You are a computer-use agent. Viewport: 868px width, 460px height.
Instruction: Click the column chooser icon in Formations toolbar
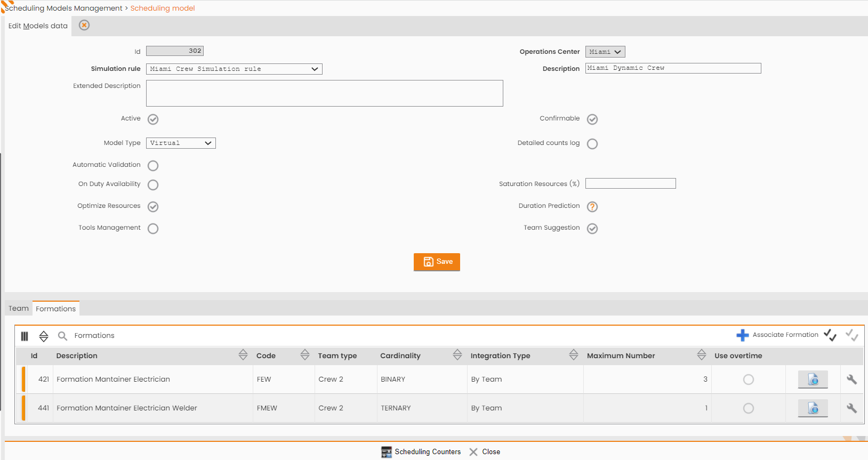click(x=25, y=336)
